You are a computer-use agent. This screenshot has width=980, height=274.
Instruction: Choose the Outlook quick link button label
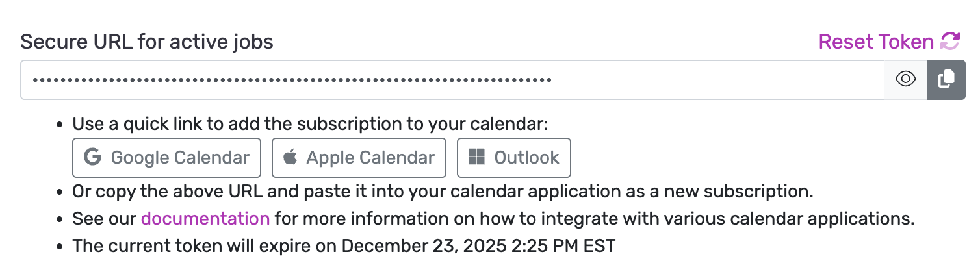[x=526, y=157]
